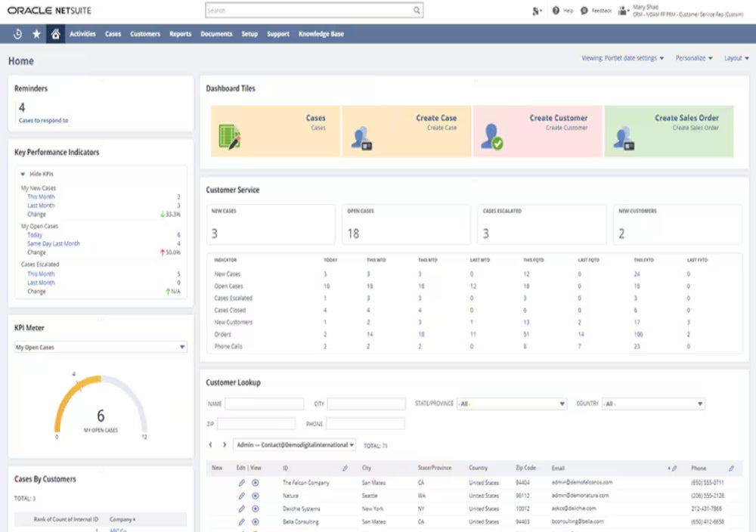Open the State/Province dropdown
Screen dimensions: 756x532
coord(512,404)
